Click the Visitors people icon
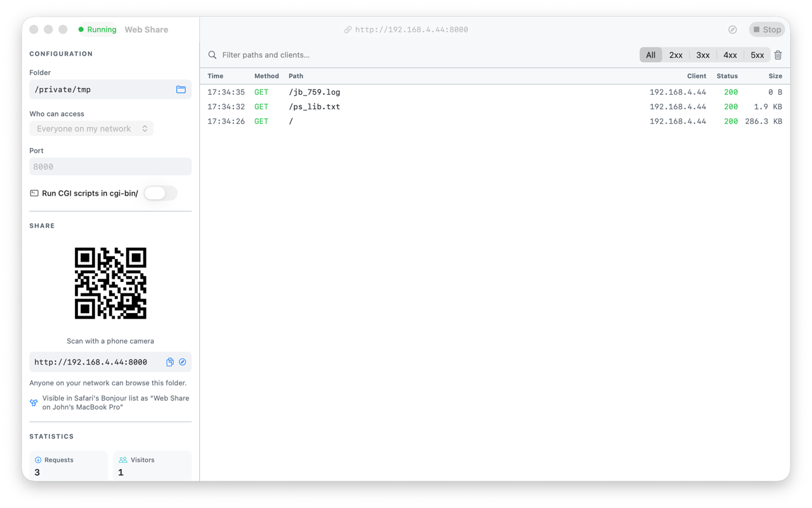Viewport: 812px width, 508px height. click(x=123, y=460)
